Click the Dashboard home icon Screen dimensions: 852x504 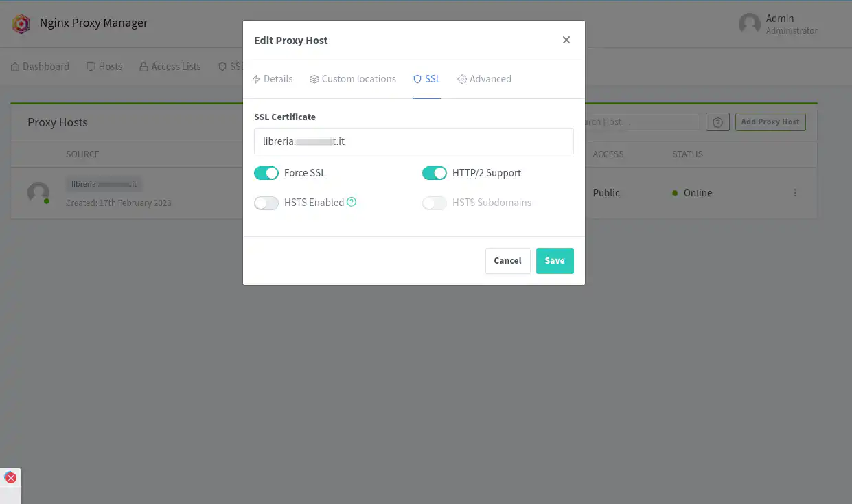[15, 67]
